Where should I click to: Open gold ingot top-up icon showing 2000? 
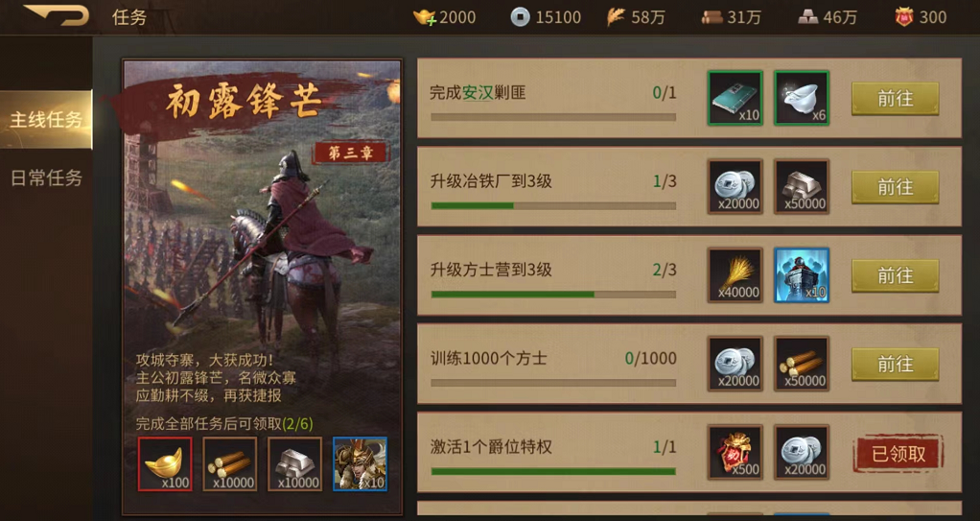click(425, 17)
